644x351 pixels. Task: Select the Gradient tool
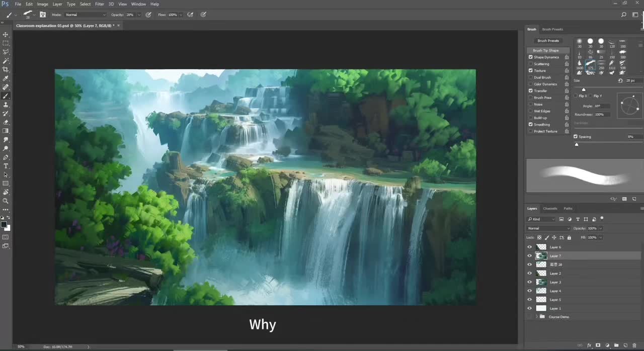(x=6, y=131)
